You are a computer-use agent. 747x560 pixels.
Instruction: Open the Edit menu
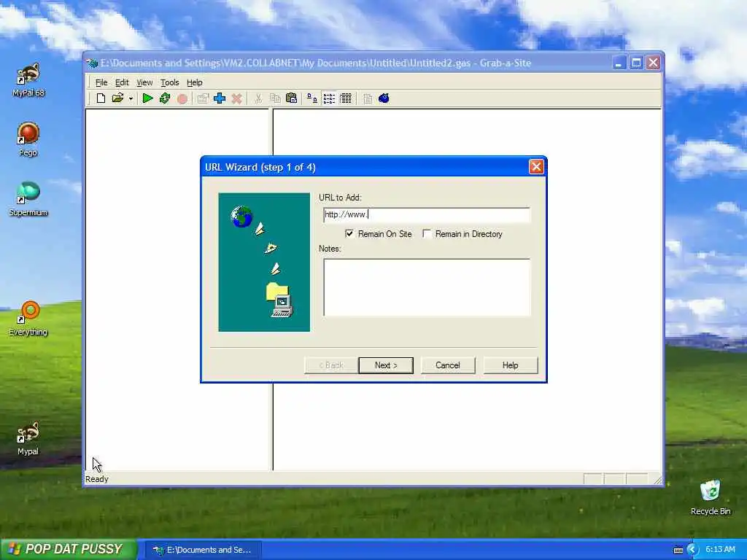[x=122, y=82]
